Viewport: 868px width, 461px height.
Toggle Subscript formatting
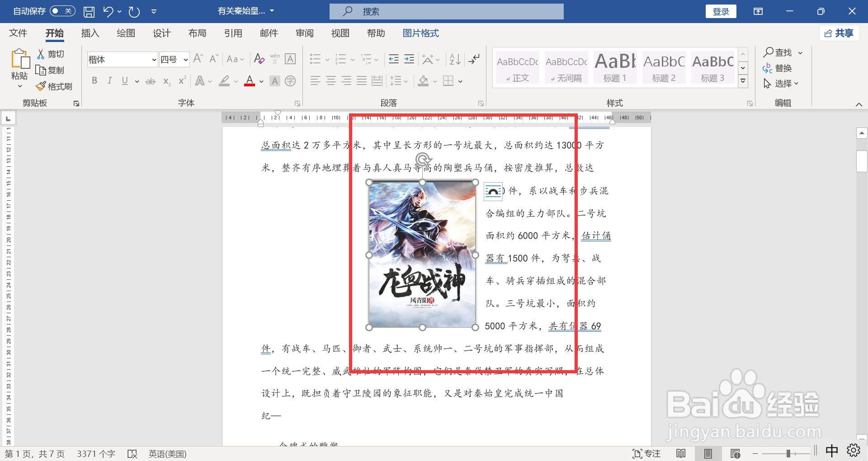167,81
